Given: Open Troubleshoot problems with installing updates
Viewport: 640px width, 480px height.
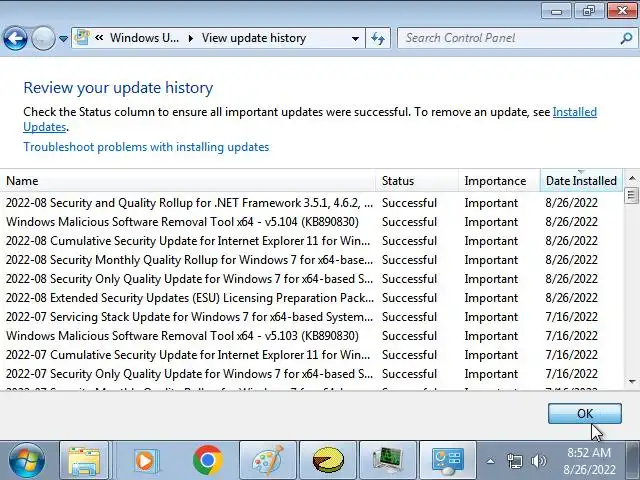Looking at the screenshot, I should pyautogui.click(x=146, y=147).
